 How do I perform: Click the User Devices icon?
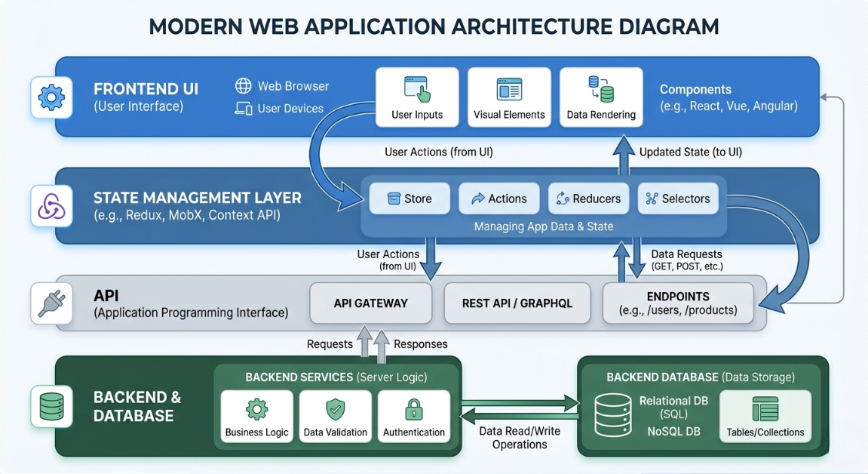click(244, 109)
